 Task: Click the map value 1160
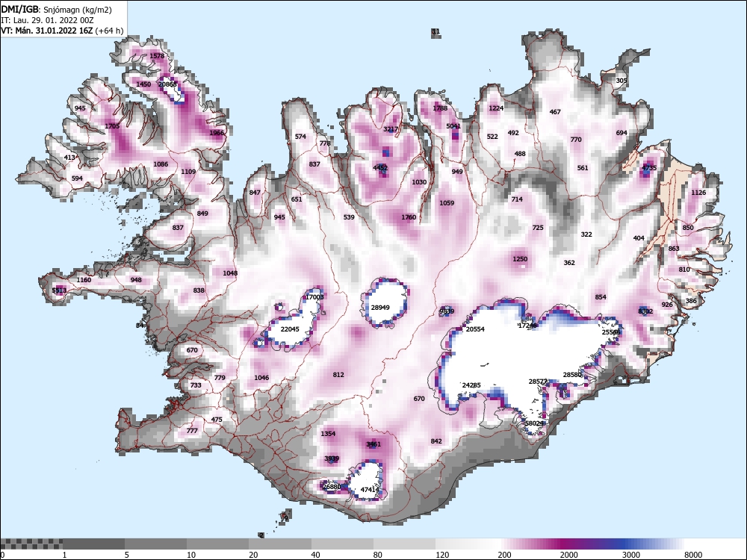[84, 280]
